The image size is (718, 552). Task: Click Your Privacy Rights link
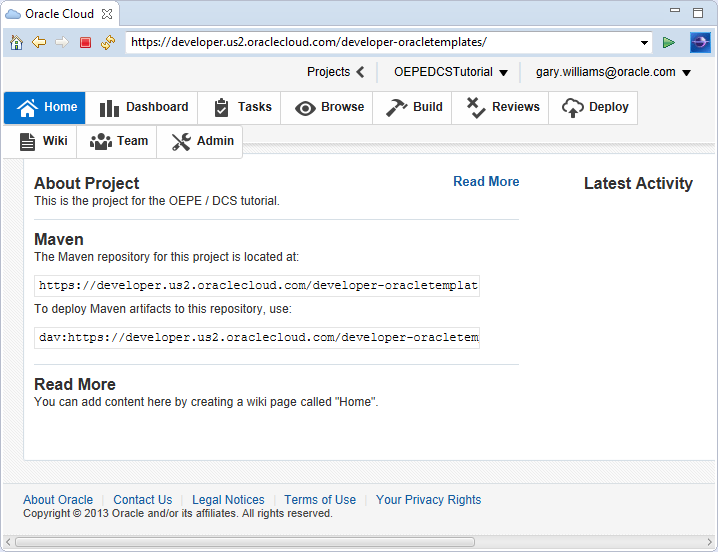click(x=428, y=500)
